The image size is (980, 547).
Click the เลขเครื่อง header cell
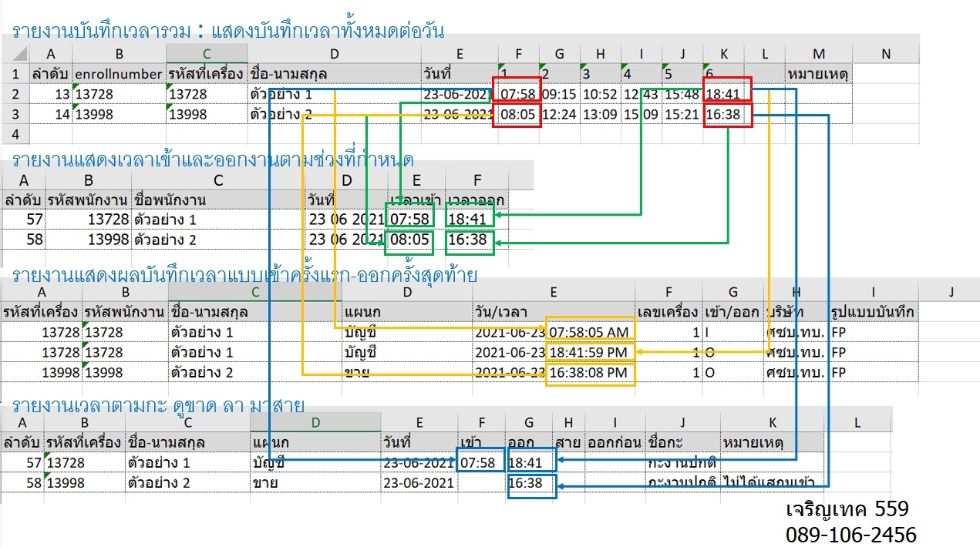(x=668, y=312)
